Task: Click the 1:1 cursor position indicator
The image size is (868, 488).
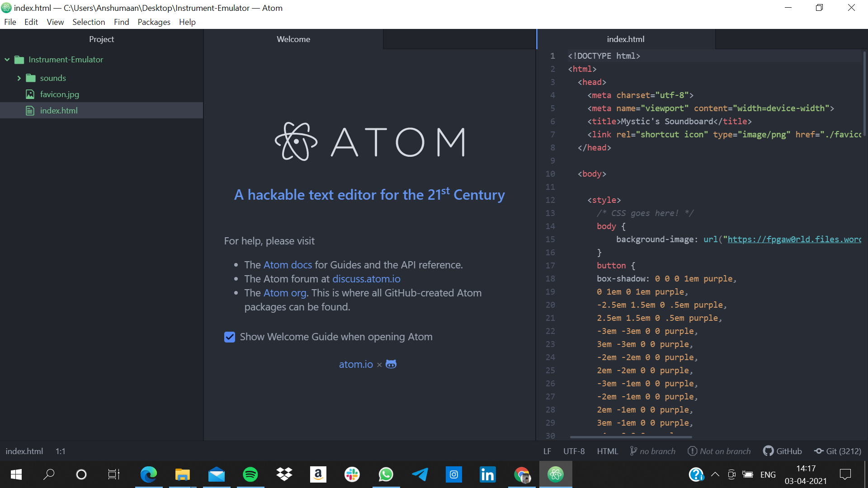Action: click(x=61, y=451)
